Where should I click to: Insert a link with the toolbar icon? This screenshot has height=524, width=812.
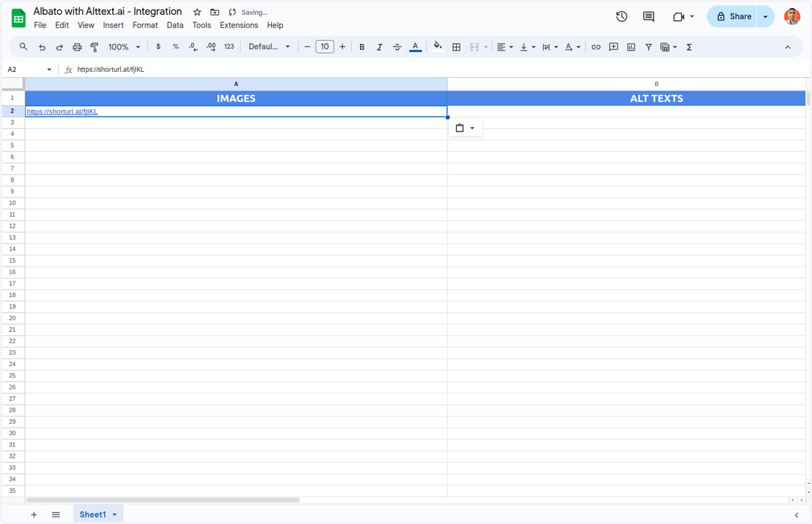(x=595, y=47)
